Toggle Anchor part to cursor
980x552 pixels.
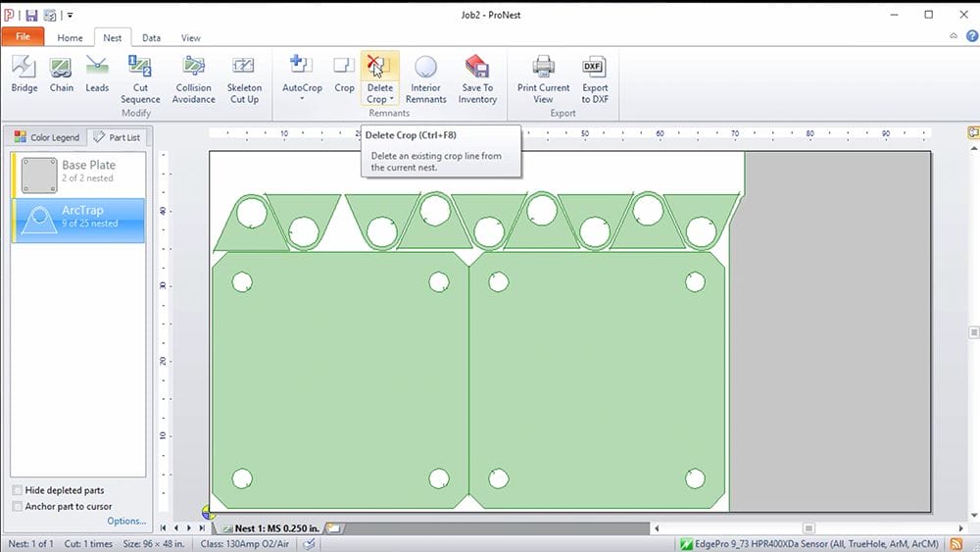pos(19,507)
